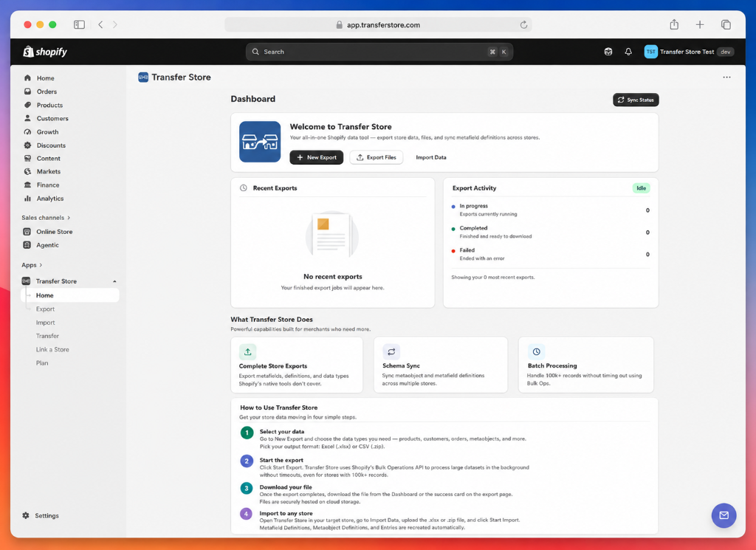Click the Sidekick icon beside bell

(608, 52)
